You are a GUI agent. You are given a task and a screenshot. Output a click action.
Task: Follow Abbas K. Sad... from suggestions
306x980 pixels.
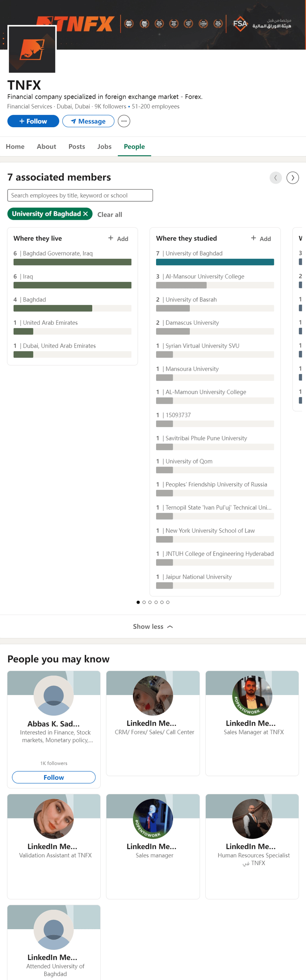(x=54, y=777)
